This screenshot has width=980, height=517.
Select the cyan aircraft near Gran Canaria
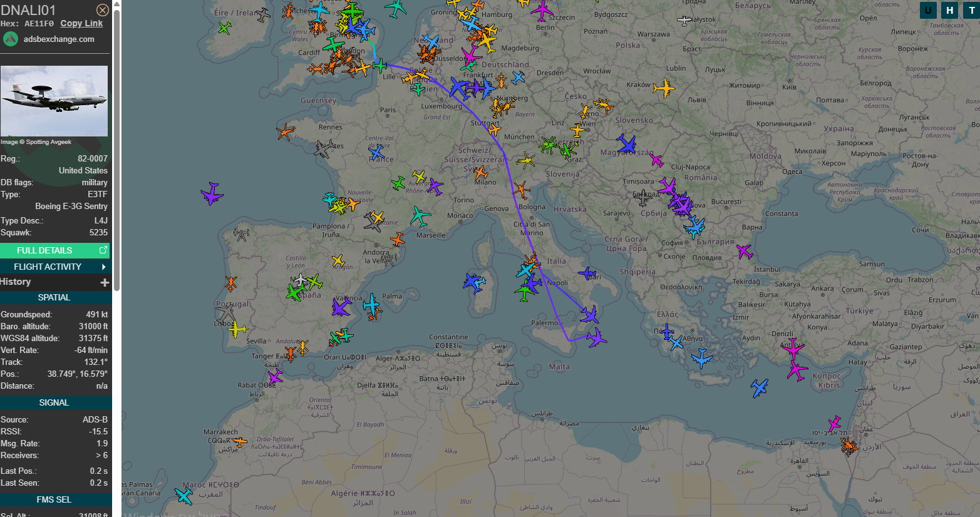(184, 495)
